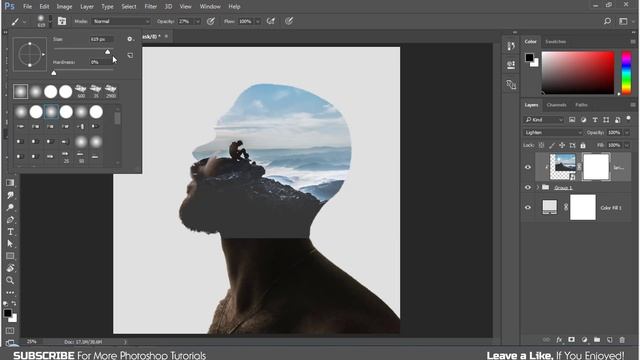Enable airbrush-style build-up effects

click(271, 21)
